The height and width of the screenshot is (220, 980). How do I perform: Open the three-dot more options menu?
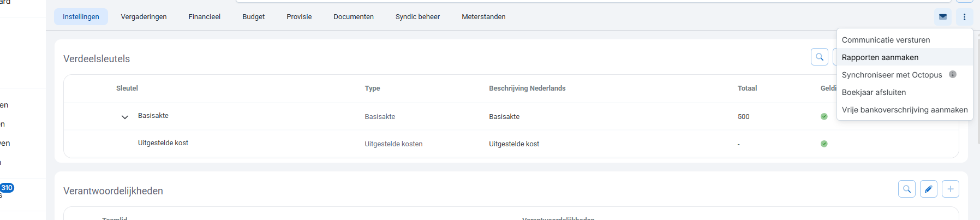[964, 17]
